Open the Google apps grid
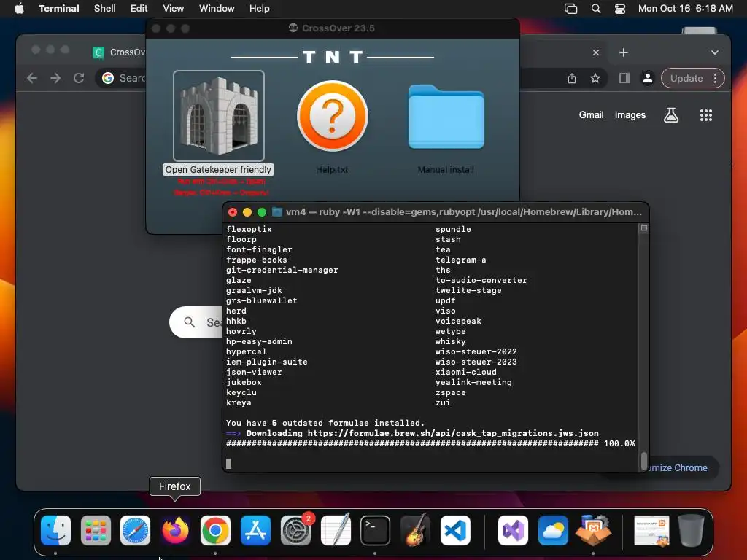The width and height of the screenshot is (747, 560). coord(706,114)
